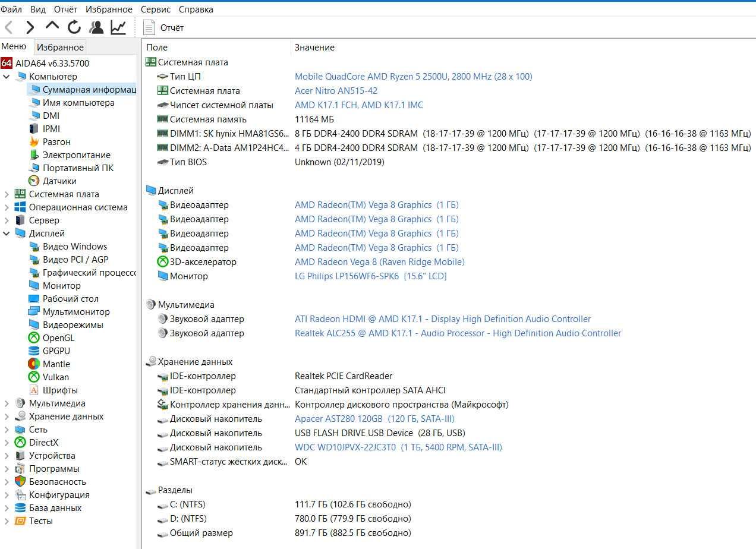Screen dimensions: 756x549
Task: Open the Mobile QuadCore AMD Ryzen 5 2500U link
Action: tap(414, 77)
